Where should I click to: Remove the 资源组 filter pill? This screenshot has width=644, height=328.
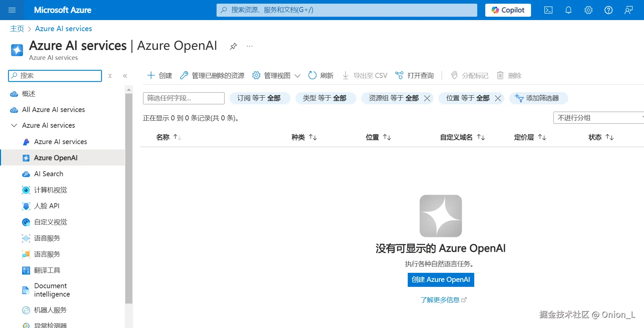(427, 98)
